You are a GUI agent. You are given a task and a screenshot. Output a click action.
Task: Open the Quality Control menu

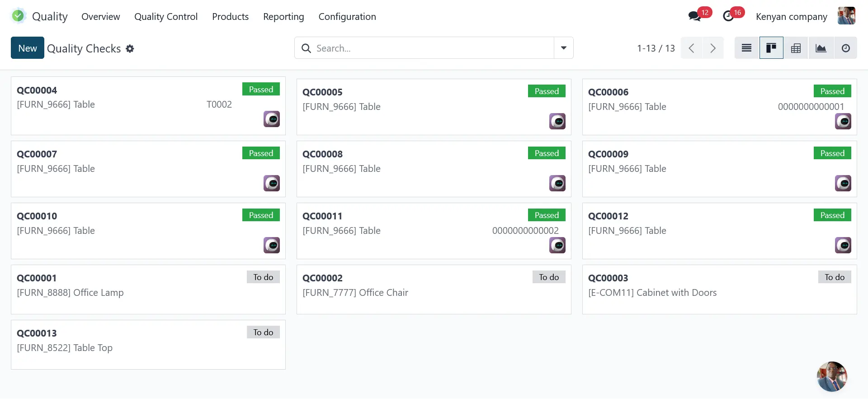click(x=166, y=17)
